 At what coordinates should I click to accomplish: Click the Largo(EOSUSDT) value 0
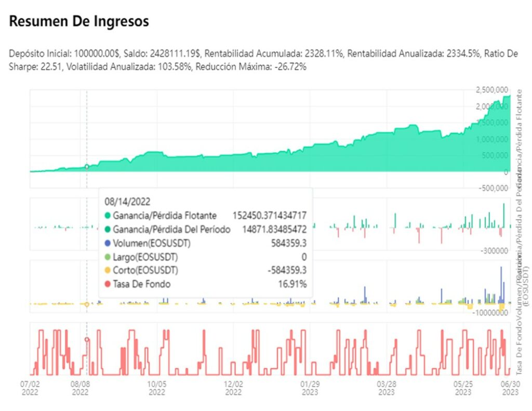(304, 257)
